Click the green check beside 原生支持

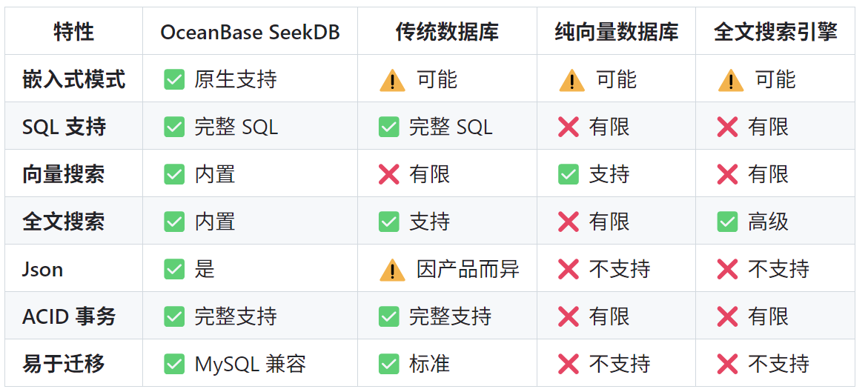[x=174, y=79]
